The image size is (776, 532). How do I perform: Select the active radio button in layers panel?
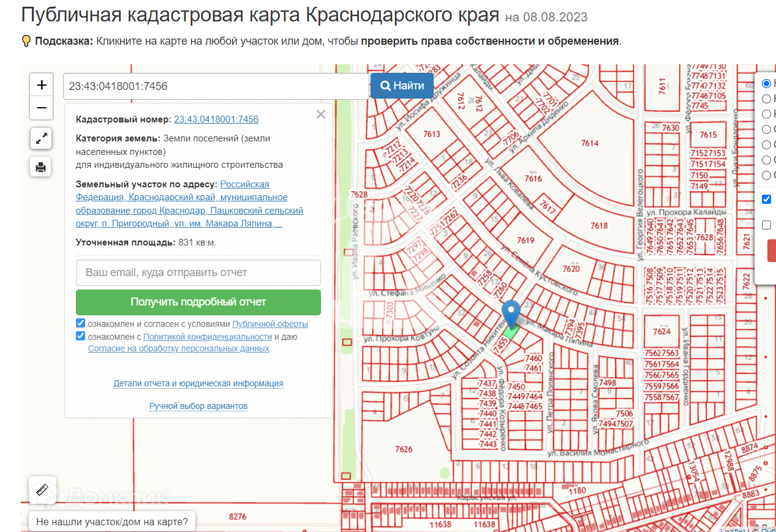point(766,83)
